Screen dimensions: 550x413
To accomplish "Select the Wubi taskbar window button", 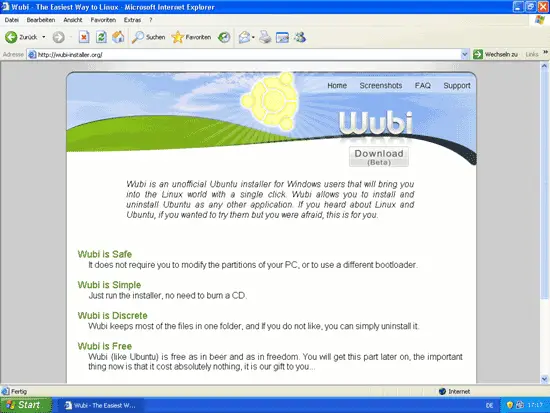I will (100, 405).
